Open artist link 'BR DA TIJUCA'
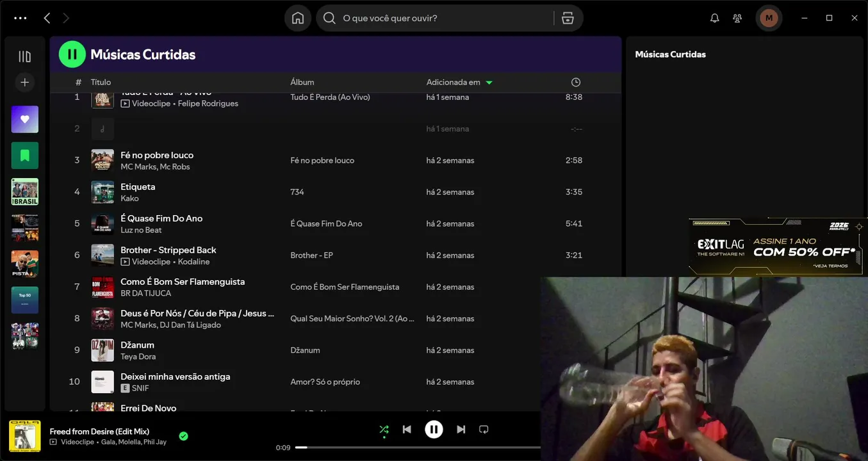Screen dimensions: 868x461 [146, 293]
